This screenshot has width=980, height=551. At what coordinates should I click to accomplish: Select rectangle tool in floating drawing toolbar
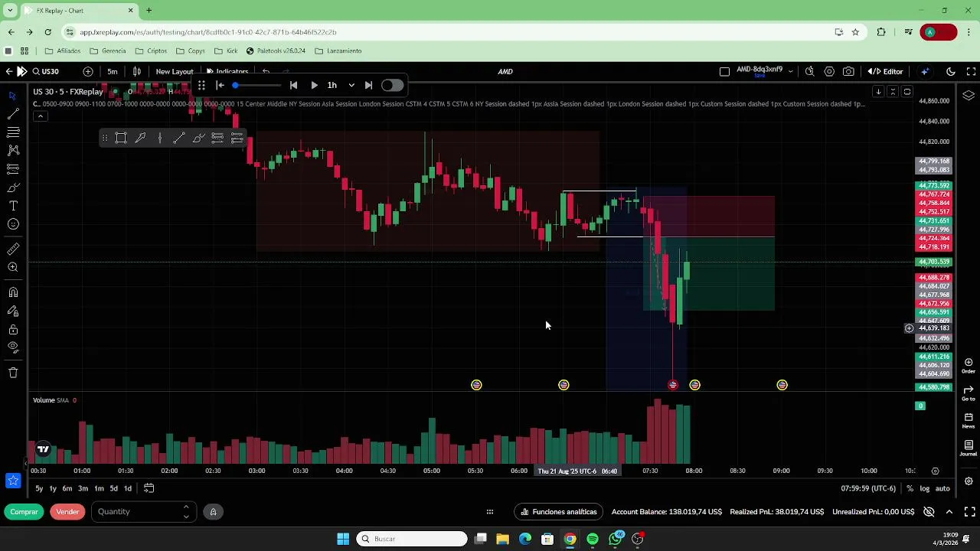click(121, 138)
